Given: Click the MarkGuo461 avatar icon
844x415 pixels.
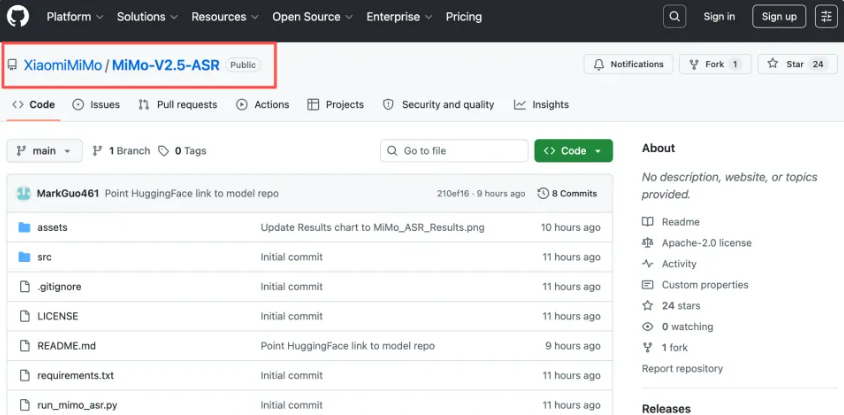Looking at the screenshot, I should [x=24, y=193].
